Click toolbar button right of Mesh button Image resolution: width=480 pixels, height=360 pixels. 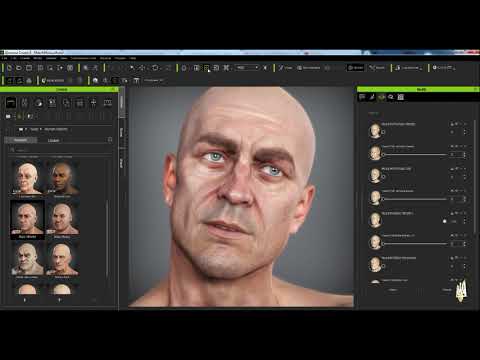[377, 68]
